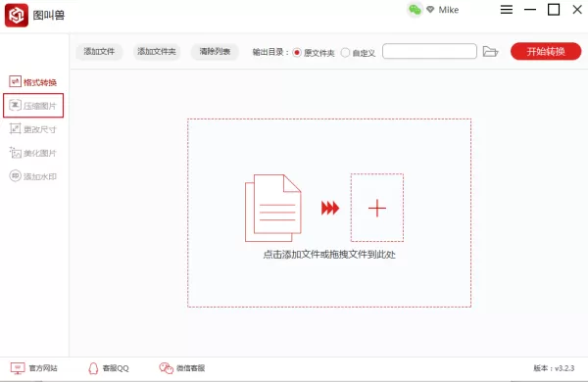Click the green WeChat login icon
Viewport: 588px width, 382px height.
415,10
